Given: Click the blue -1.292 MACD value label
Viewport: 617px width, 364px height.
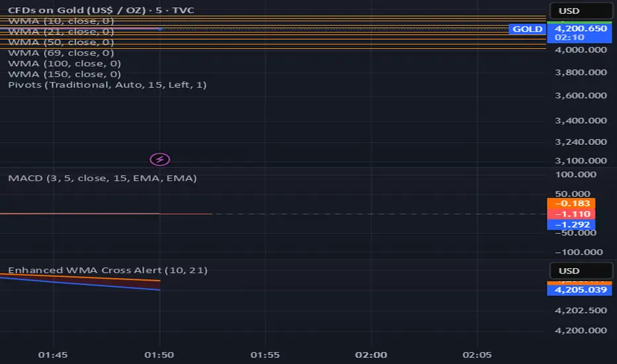Looking at the screenshot, I should pos(571,225).
